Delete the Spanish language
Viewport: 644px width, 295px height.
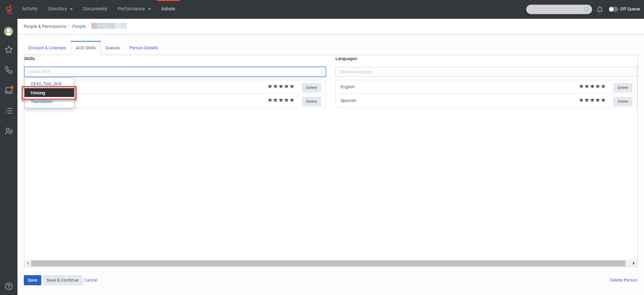(x=623, y=101)
